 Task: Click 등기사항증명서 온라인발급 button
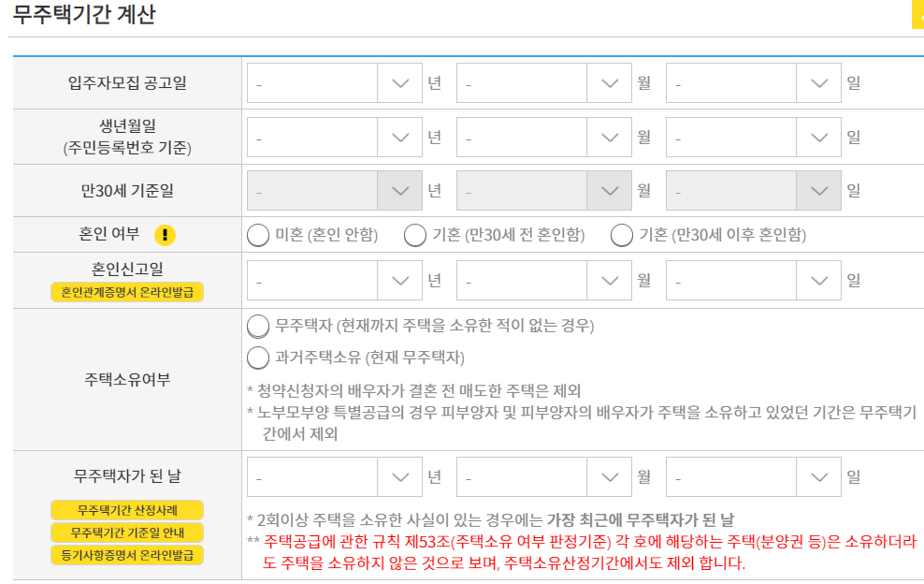coord(127,555)
